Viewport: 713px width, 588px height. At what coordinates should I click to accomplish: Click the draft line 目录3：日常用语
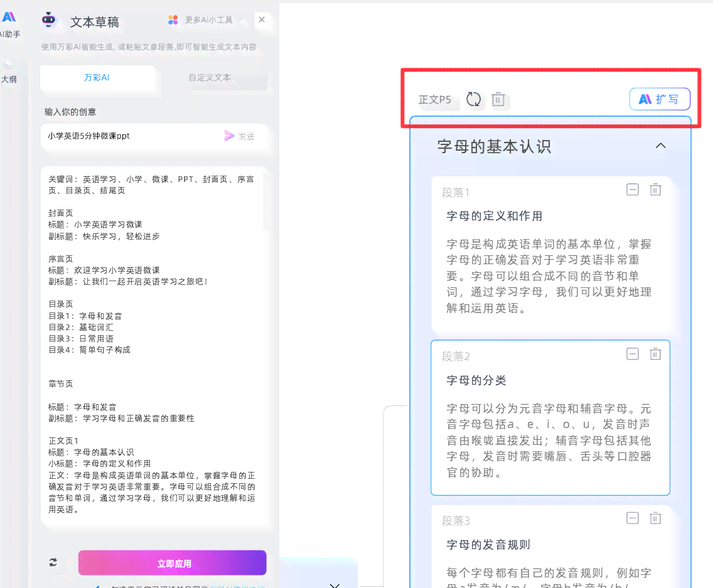(x=81, y=339)
